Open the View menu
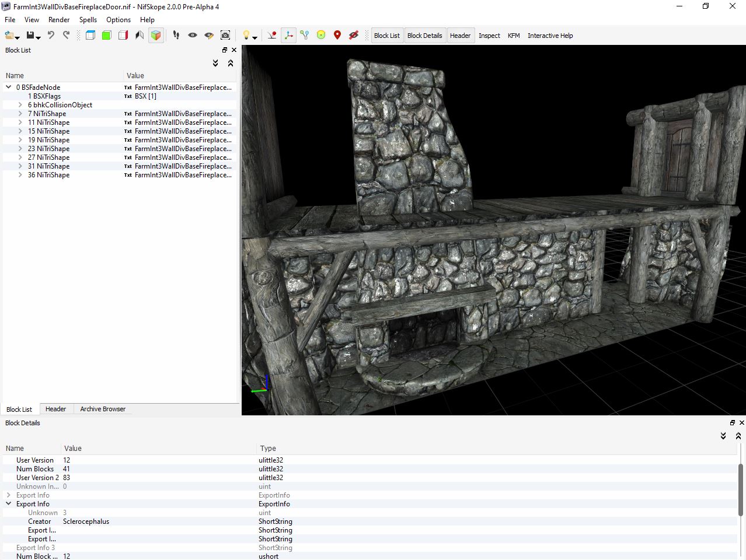The width and height of the screenshot is (746, 560). click(x=32, y=20)
